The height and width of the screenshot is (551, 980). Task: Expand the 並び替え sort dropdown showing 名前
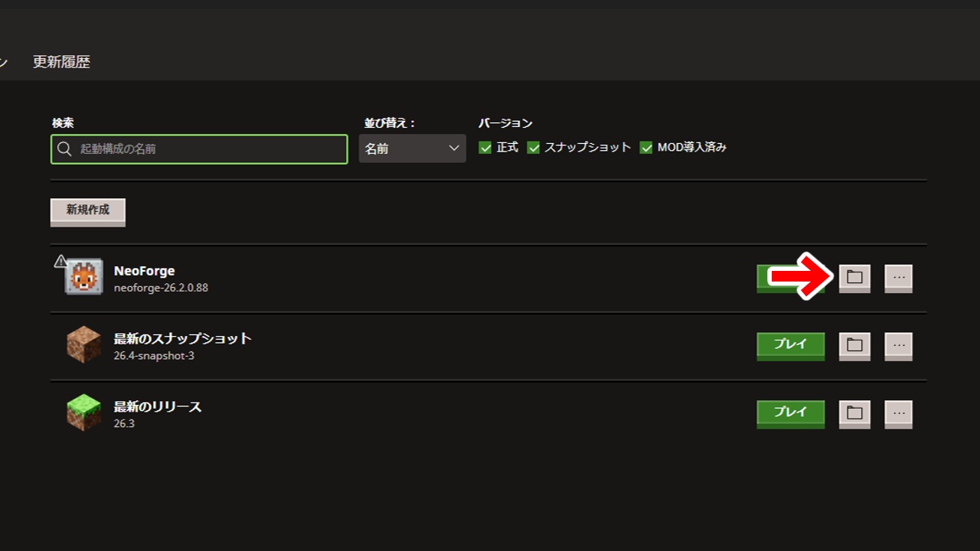tap(412, 148)
